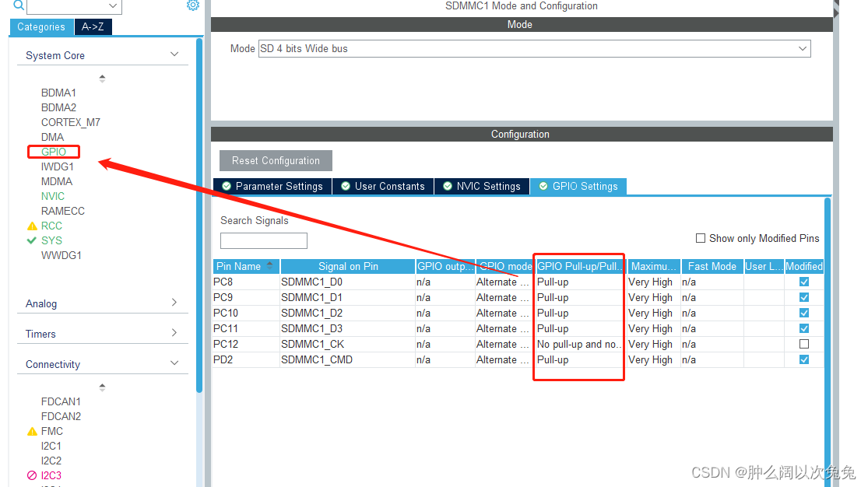Click the RCC warning triangle icon

click(32, 226)
